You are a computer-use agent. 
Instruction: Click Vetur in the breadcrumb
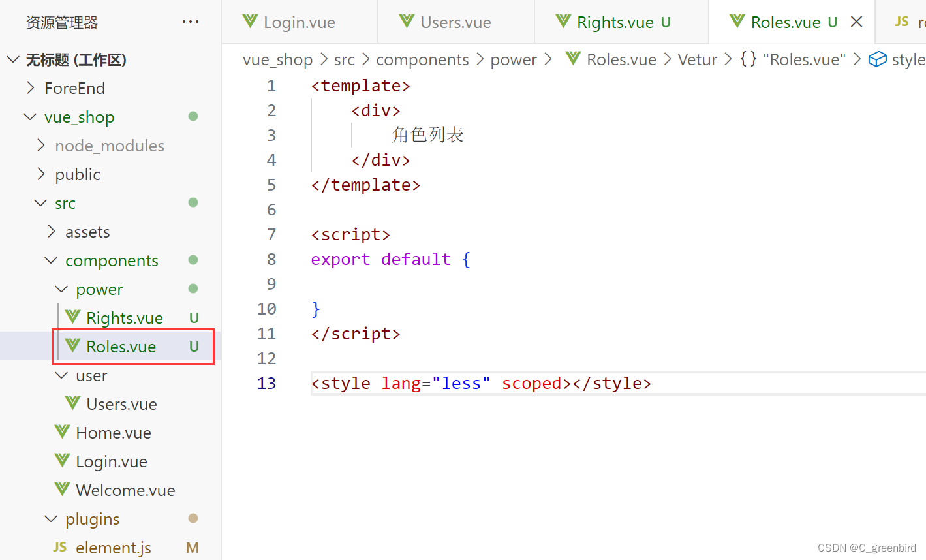[698, 60]
